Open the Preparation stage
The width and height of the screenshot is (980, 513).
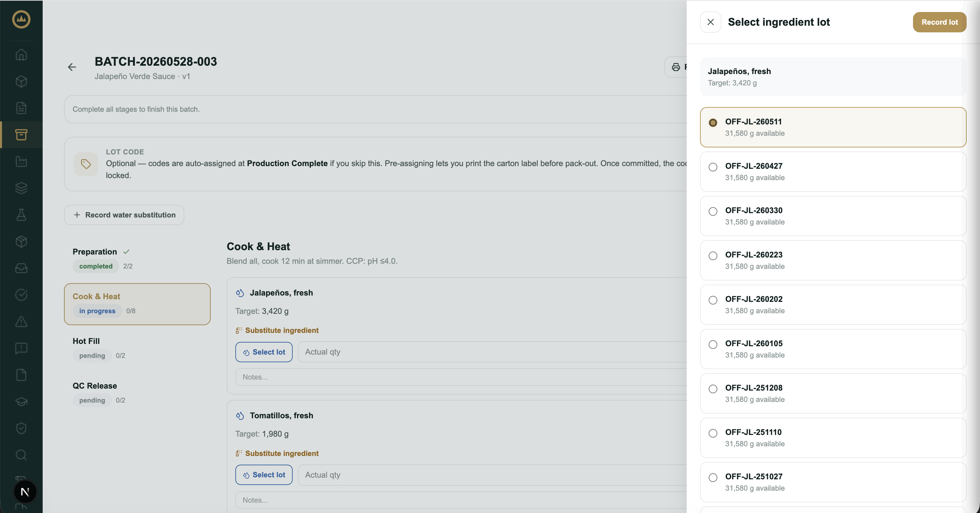[x=137, y=259]
